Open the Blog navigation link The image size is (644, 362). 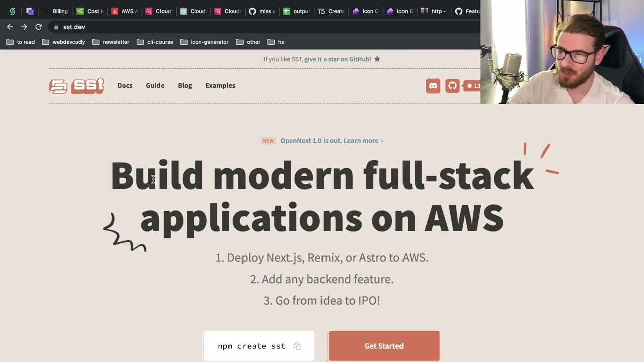(185, 85)
